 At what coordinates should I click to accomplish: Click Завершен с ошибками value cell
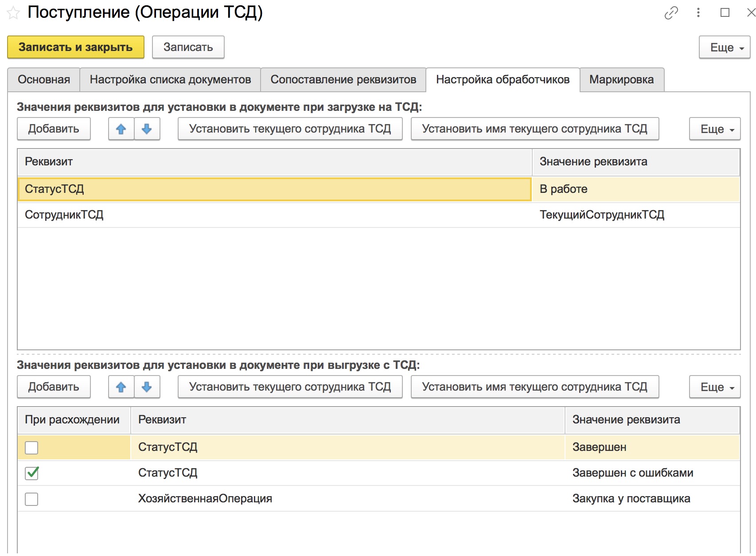click(x=652, y=473)
